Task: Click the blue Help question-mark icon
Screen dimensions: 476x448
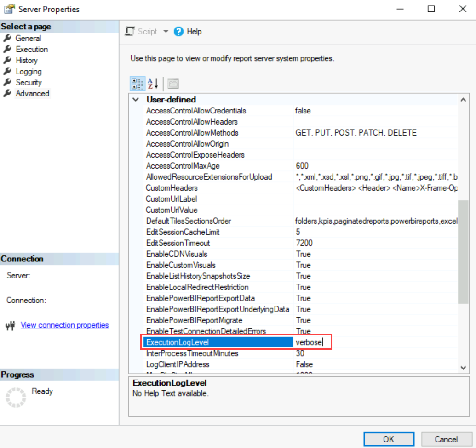Action: (x=178, y=31)
